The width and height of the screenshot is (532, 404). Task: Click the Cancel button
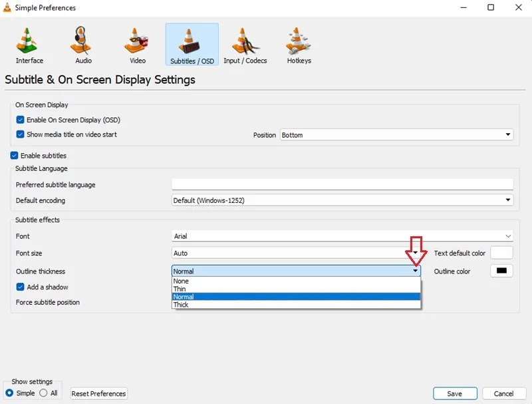(503, 393)
